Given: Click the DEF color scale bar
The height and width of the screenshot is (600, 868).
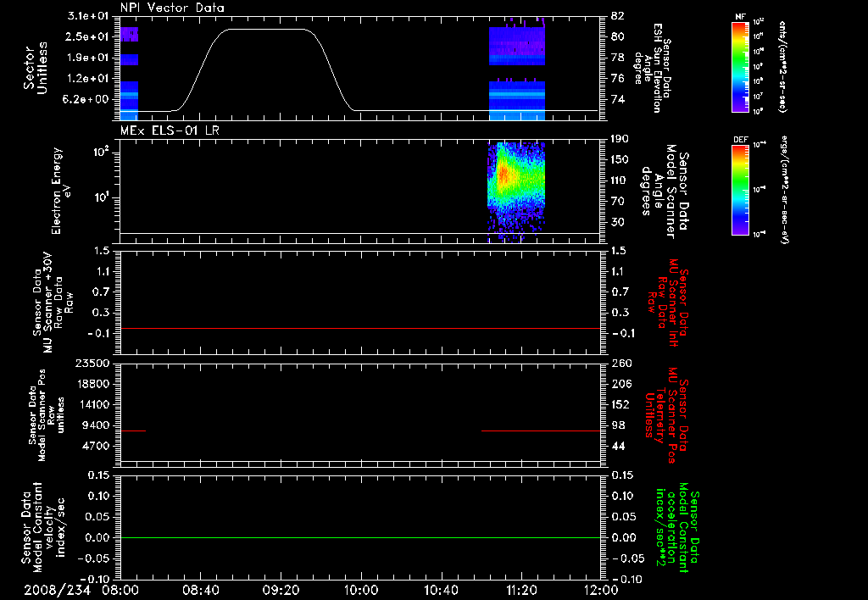Looking at the screenshot, I should point(741,190).
